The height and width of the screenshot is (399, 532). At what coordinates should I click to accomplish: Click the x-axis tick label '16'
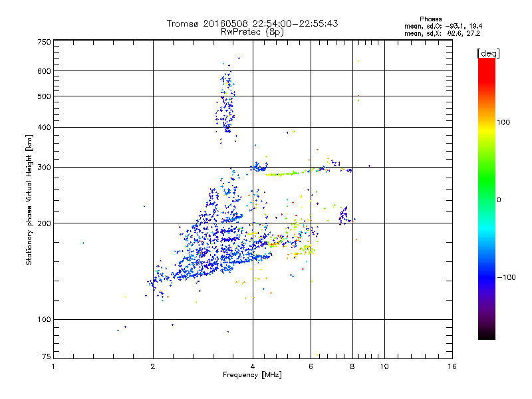pos(452,366)
